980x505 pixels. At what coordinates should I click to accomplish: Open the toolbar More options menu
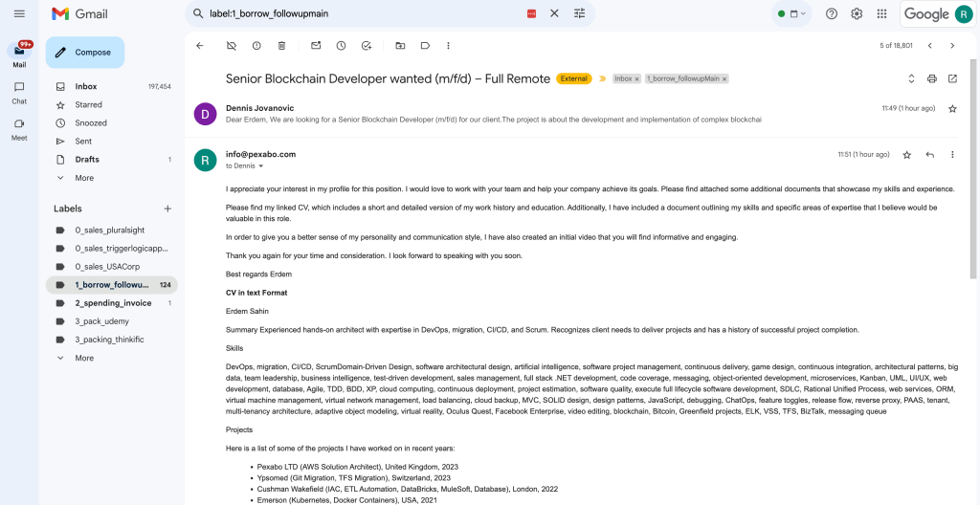[448, 46]
